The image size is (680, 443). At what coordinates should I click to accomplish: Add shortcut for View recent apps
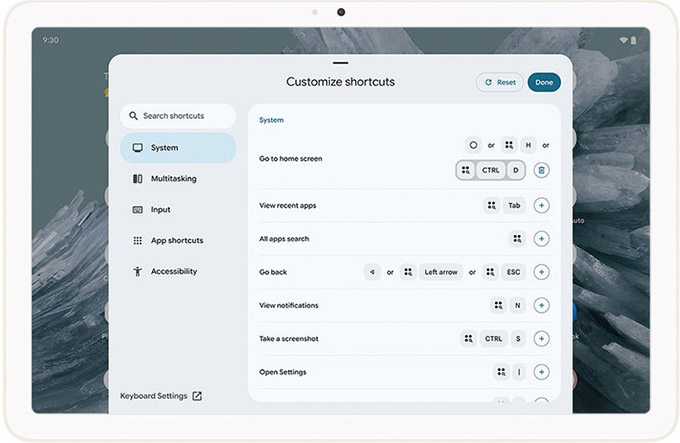[541, 205]
